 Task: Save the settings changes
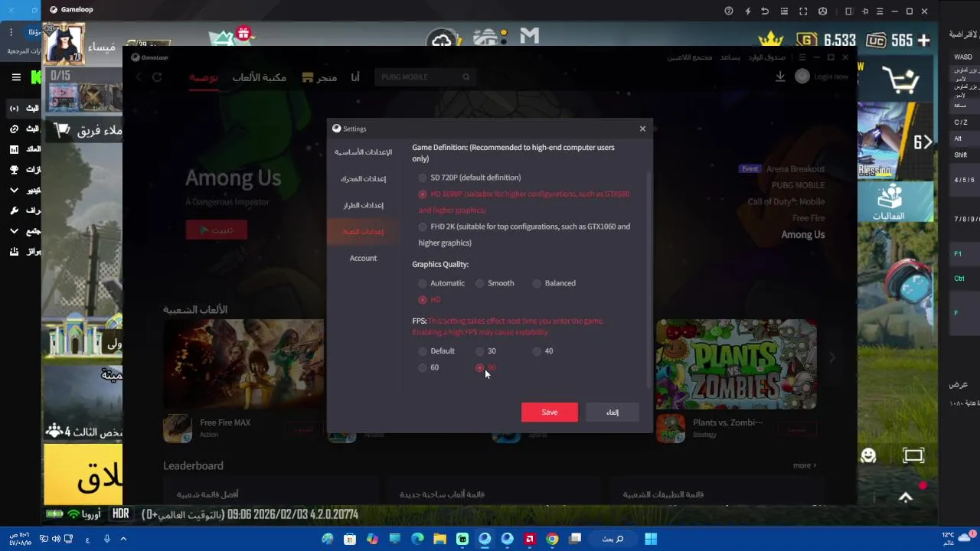pos(550,412)
